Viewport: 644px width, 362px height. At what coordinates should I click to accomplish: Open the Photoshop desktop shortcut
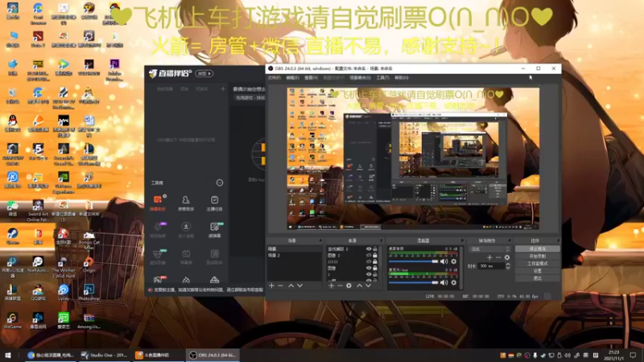click(x=89, y=293)
